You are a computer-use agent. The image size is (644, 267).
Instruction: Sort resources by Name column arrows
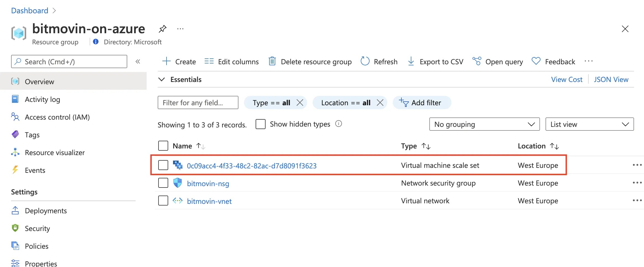(x=201, y=146)
